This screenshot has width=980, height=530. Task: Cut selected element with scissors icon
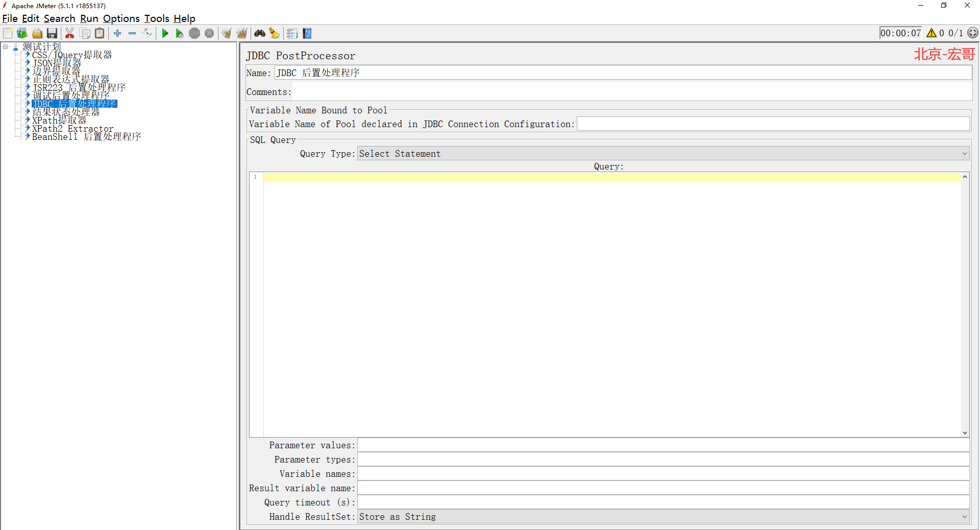(x=70, y=33)
